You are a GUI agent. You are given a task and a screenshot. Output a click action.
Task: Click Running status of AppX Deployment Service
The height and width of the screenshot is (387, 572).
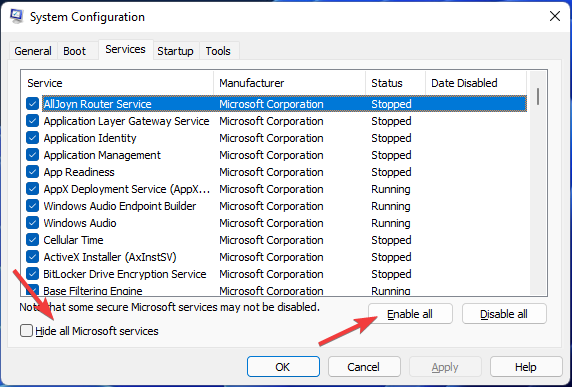coord(391,189)
